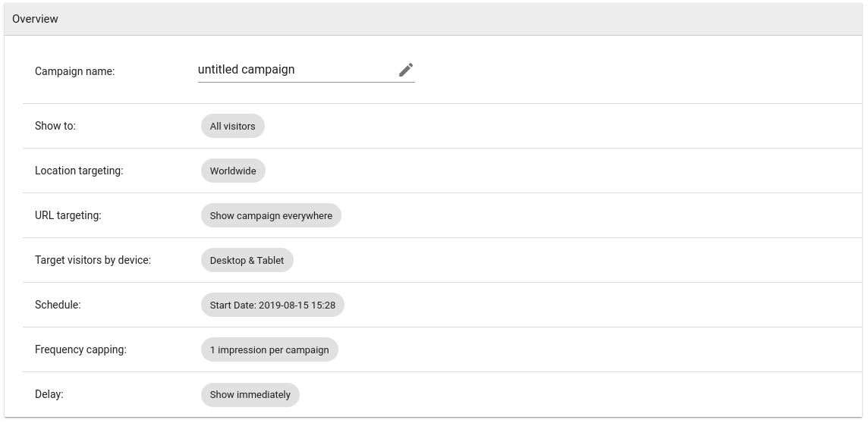Click the 'Delay:' row label

(49, 394)
